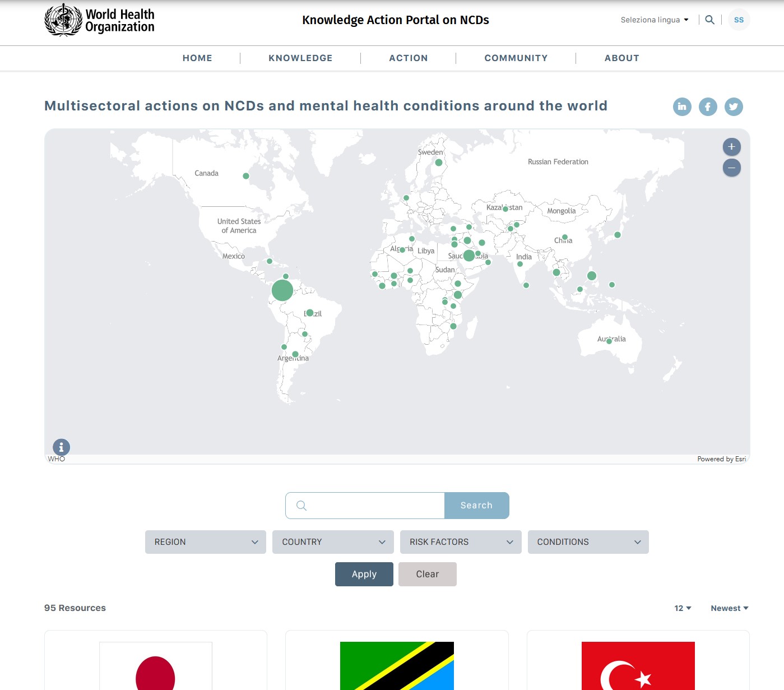Expand the REGION filter dropdown

pos(205,542)
